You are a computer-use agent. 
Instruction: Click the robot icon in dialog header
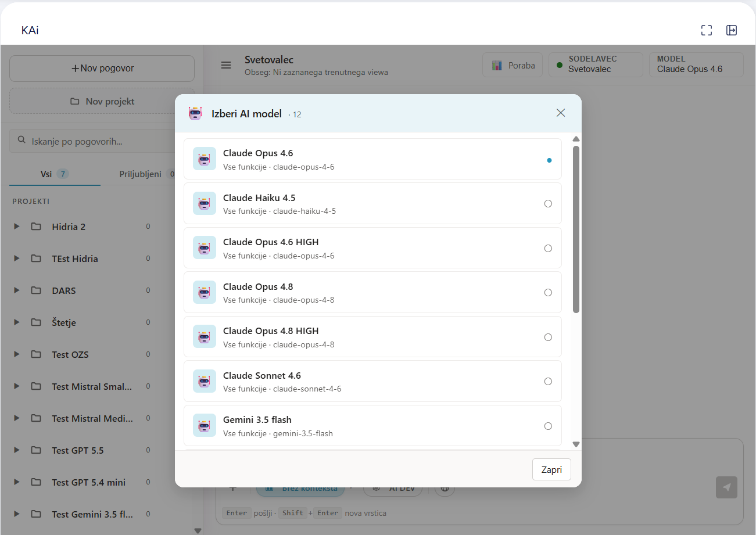point(195,113)
